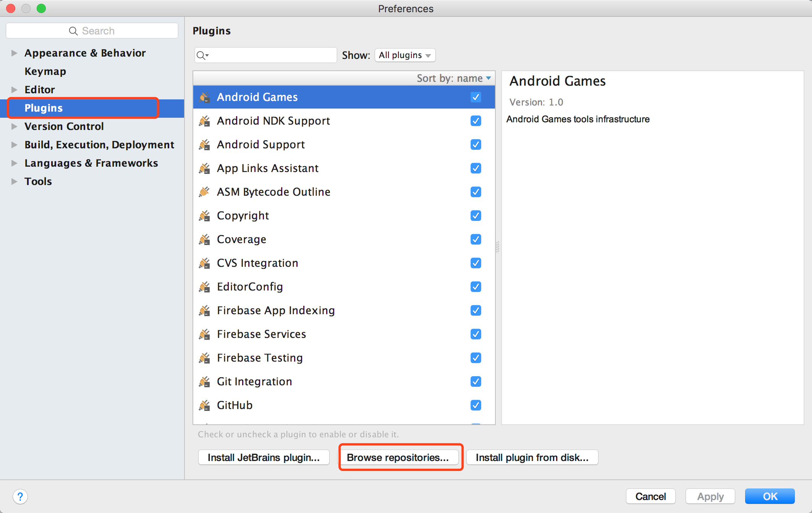Click the Android Games plugin icon
Image resolution: width=812 pixels, height=513 pixels.
click(206, 96)
